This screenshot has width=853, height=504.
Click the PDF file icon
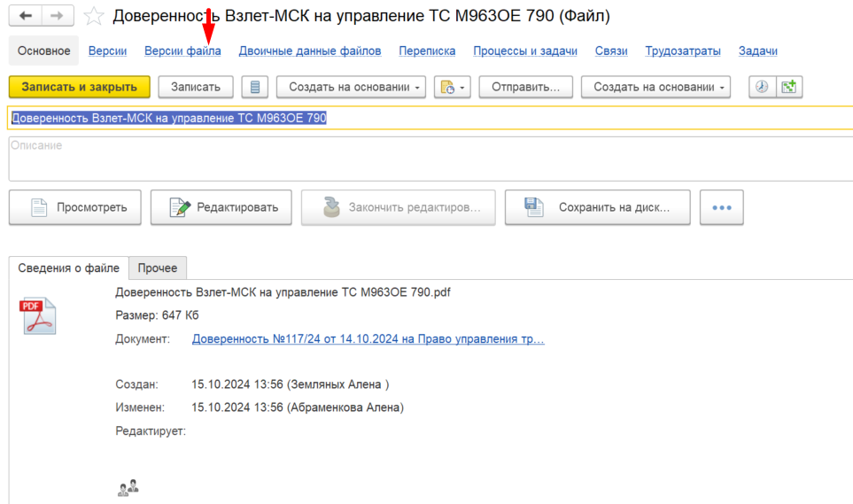37,315
